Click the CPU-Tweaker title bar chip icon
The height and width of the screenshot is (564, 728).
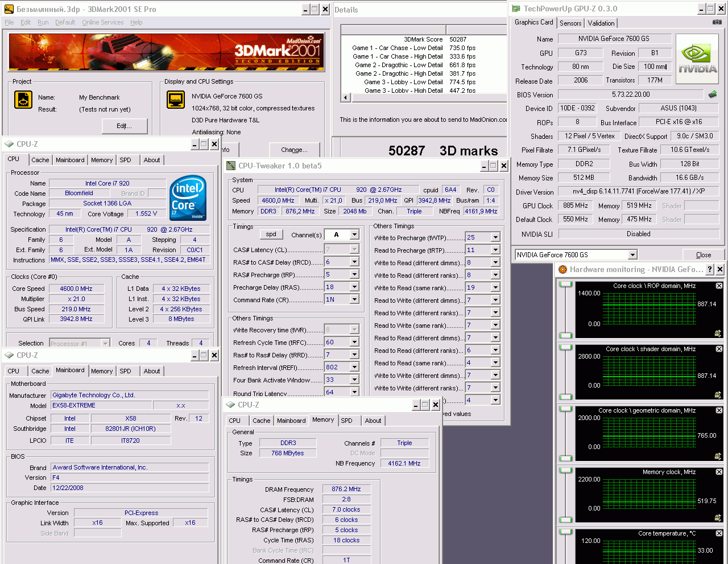tap(231, 166)
